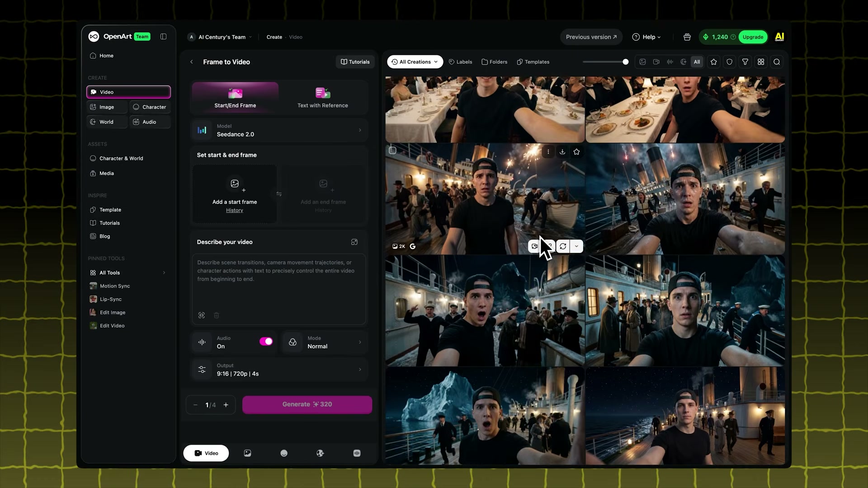Switch gallery layout with the grid icon
Screen dimensions: 868x488
click(761, 62)
